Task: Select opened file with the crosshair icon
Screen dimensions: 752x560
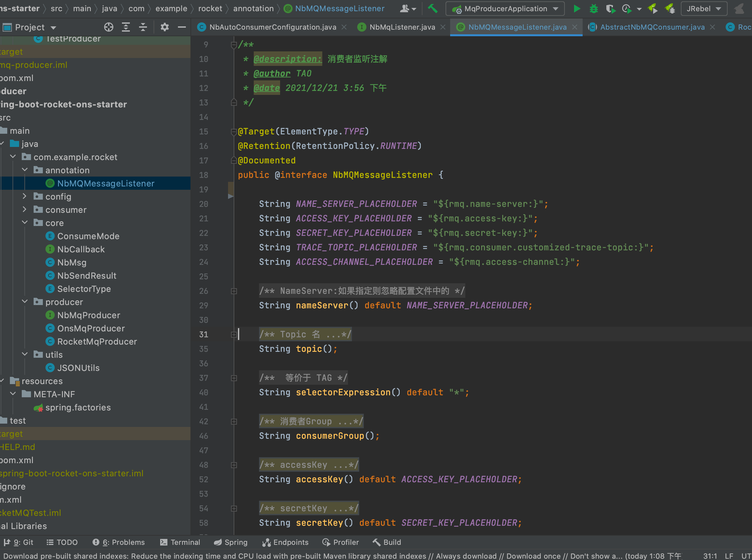Action: coord(108,27)
